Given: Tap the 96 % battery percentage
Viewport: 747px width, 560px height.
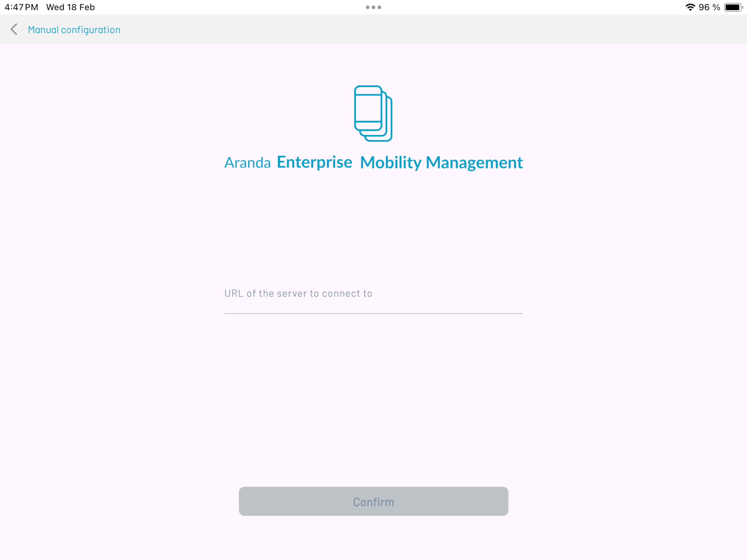Looking at the screenshot, I should [x=709, y=7].
